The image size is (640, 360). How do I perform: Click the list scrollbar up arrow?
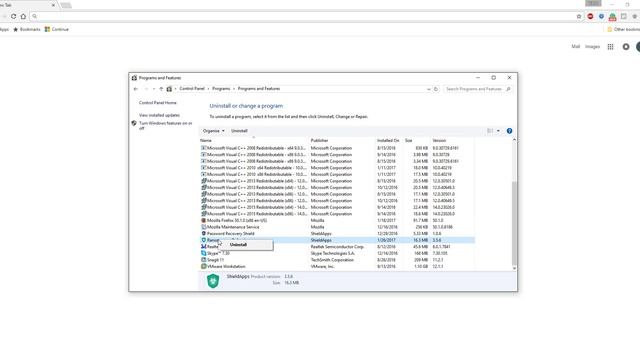(x=514, y=140)
